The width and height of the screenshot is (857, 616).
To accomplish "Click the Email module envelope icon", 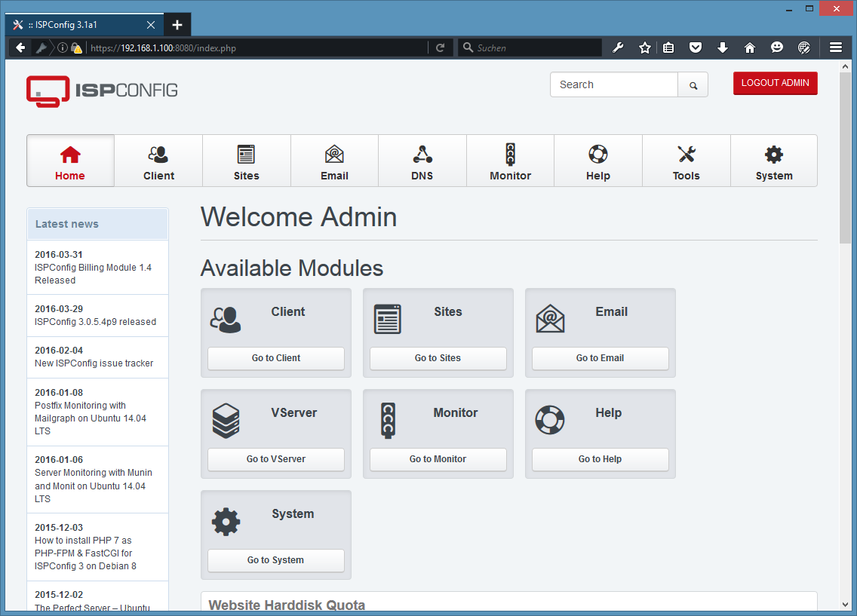I will 551,319.
